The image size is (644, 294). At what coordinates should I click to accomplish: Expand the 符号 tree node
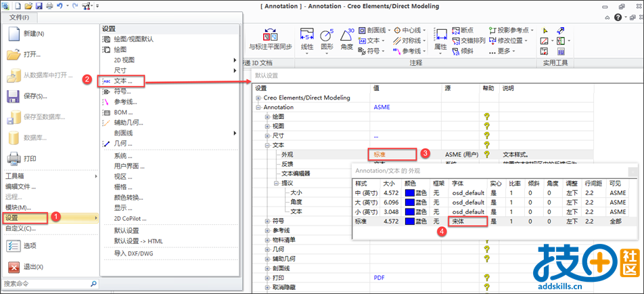pos(267,222)
